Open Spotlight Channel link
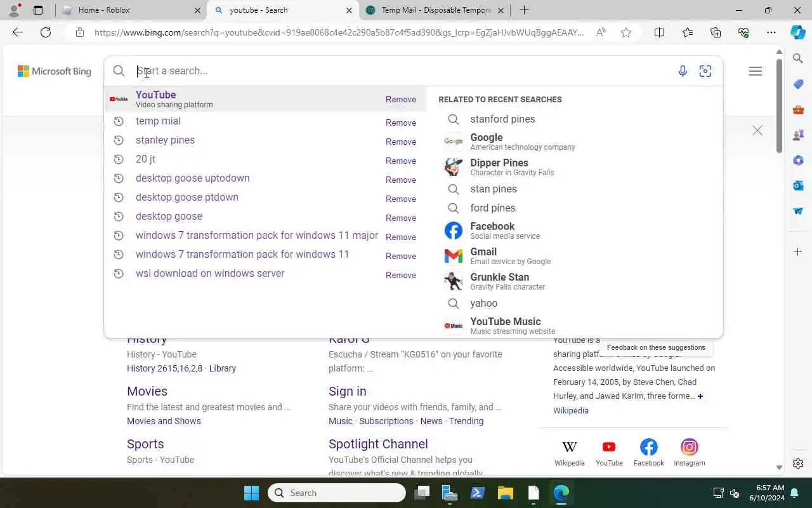This screenshot has height=508, width=812. tap(378, 444)
